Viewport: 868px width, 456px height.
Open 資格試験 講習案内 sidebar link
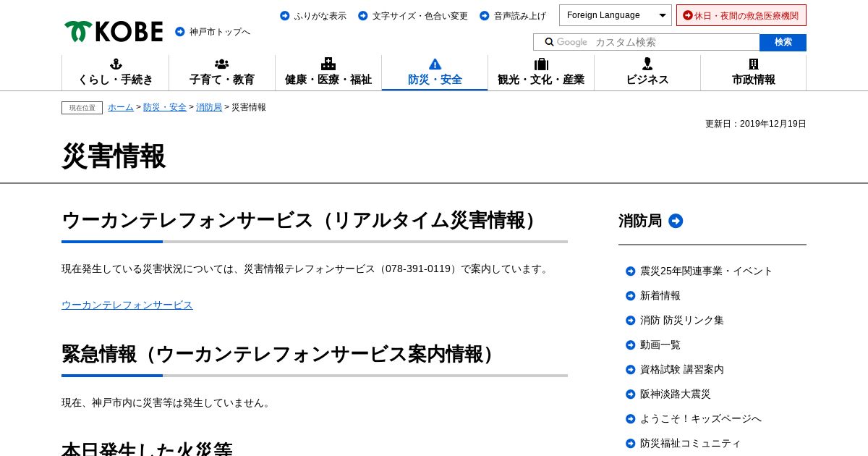coord(682,369)
